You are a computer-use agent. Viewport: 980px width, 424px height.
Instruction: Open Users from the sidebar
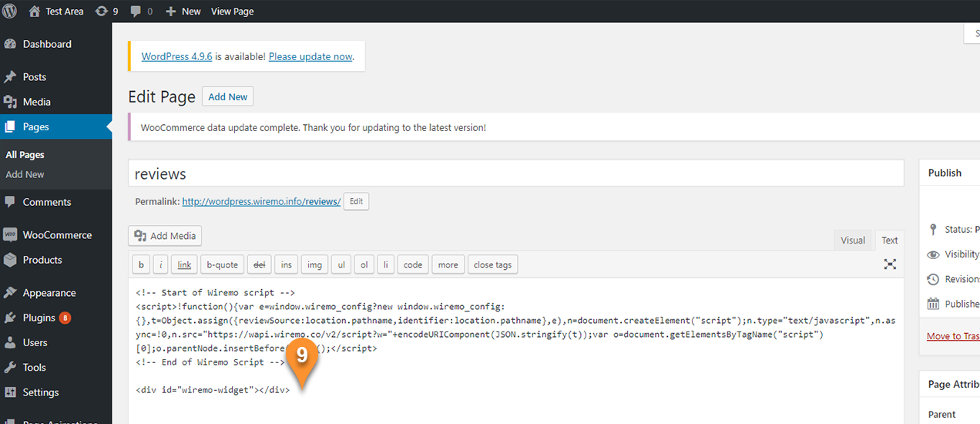point(55,342)
